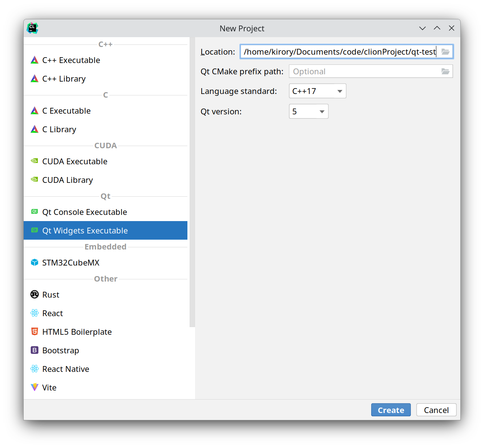Select Rust project type
The width and height of the screenshot is (484, 448).
[106, 295]
